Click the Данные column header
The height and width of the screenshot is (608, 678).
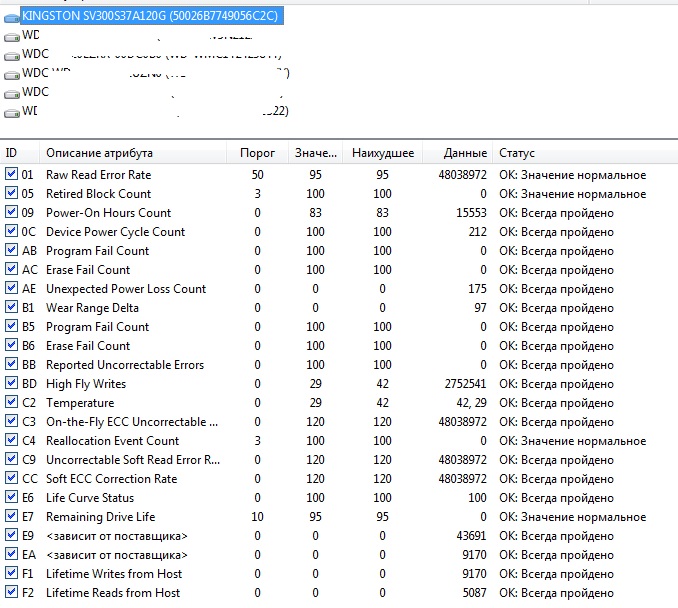click(x=465, y=153)
